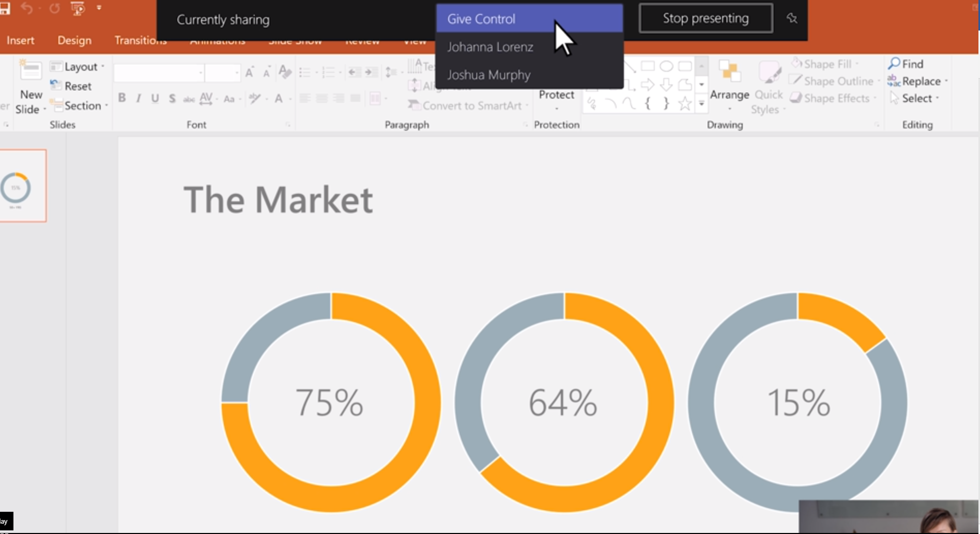Select the star shape in gallery
Viewport: 980px width, 534px height.
(684, 104)
